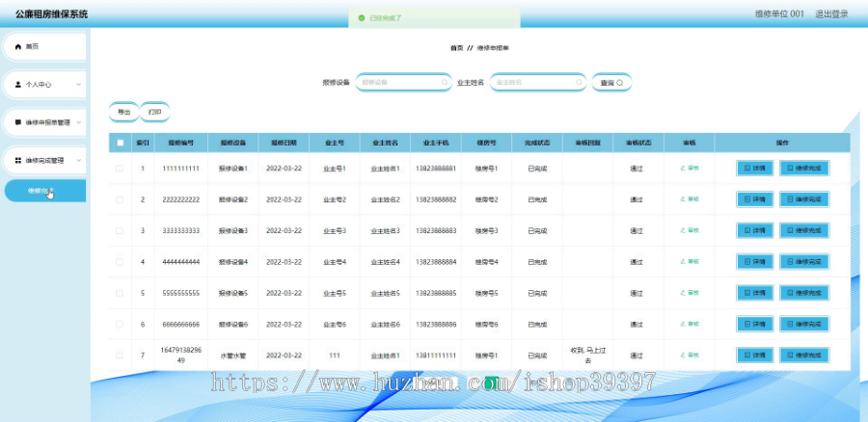Click the icon beside 维修申报单管理

[18, 122]
